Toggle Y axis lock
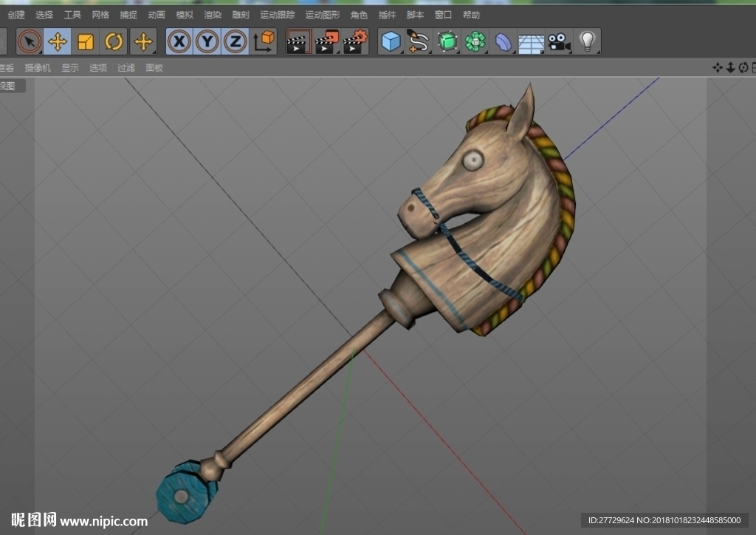This screenshot has width=756, height=535. 207,41
